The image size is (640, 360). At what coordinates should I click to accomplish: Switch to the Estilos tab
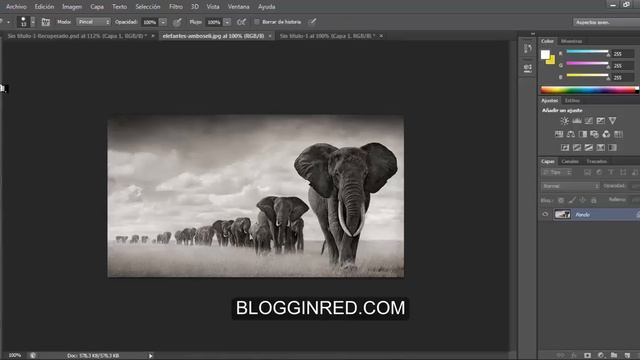point(572,100)
